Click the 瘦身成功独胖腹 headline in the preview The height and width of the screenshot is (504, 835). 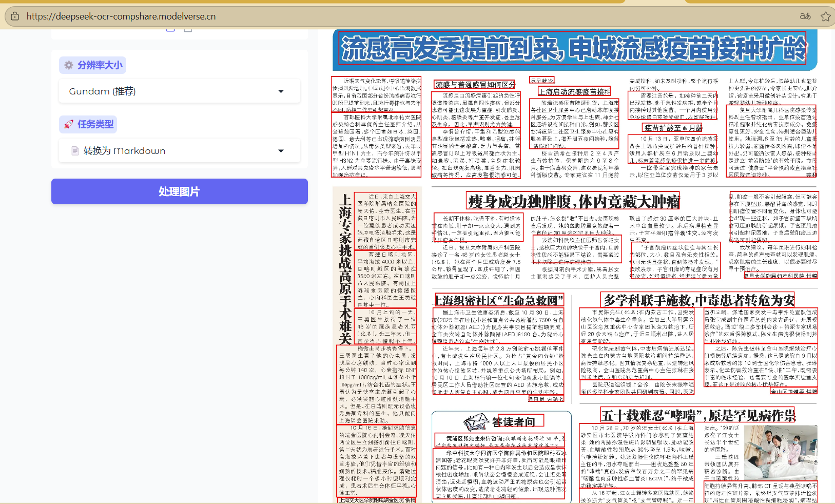pos(572,200)
